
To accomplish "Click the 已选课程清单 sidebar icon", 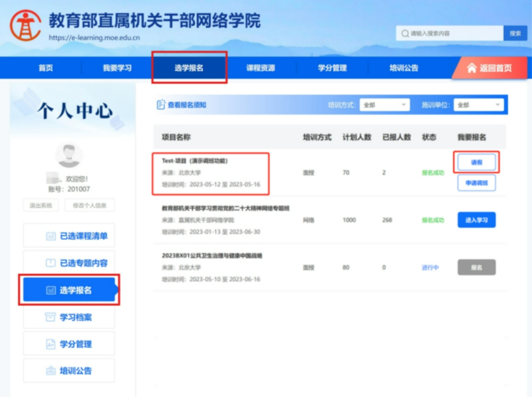I will 51,236.
